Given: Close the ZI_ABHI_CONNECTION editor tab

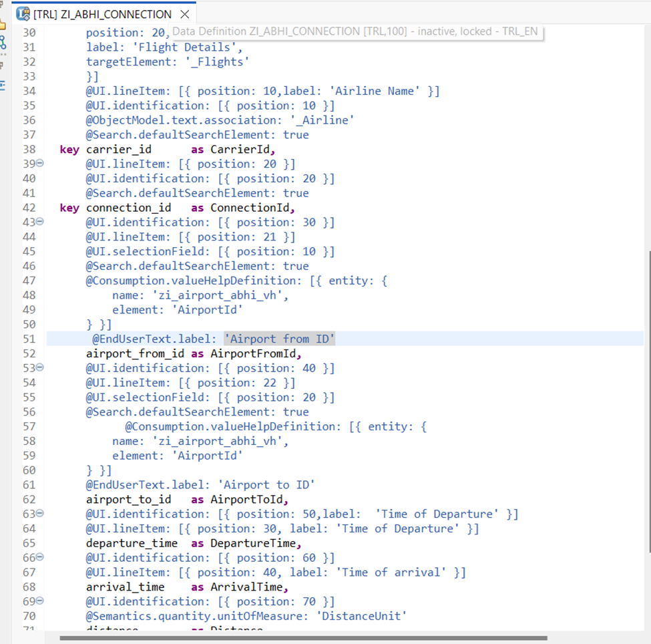Looking at the screenshot, I should pos(185,14).
